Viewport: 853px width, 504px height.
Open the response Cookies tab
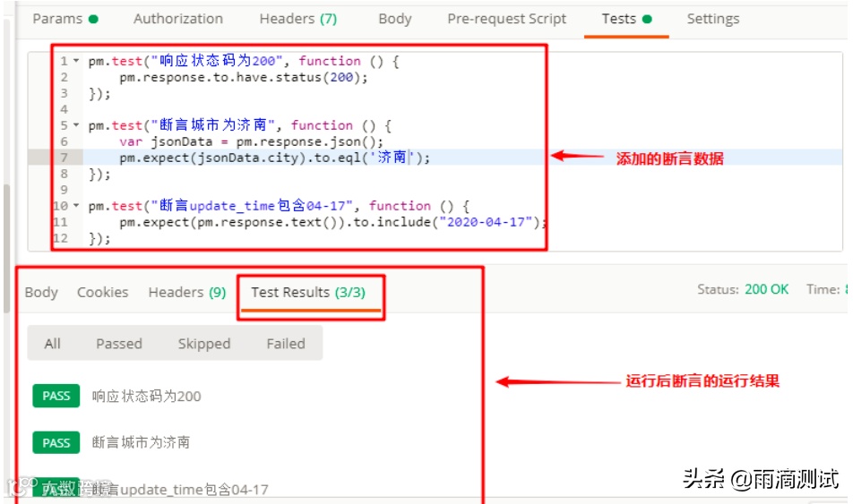103,293
